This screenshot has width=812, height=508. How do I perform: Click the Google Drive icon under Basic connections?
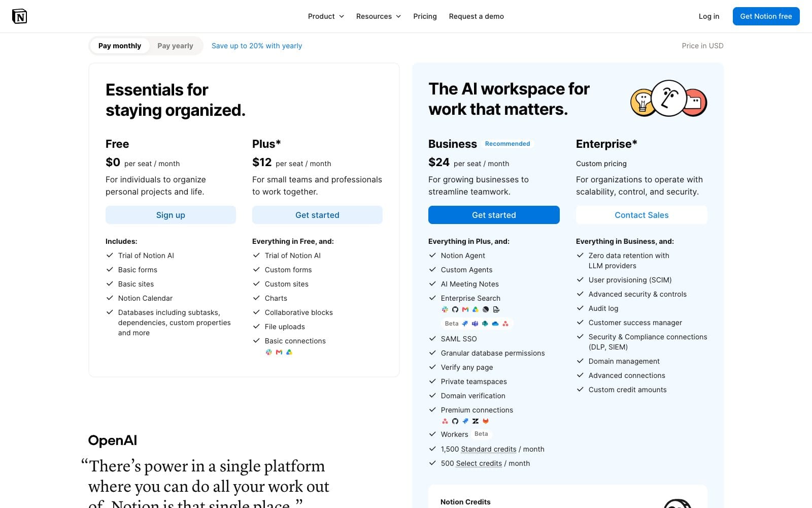pos(289,352)
